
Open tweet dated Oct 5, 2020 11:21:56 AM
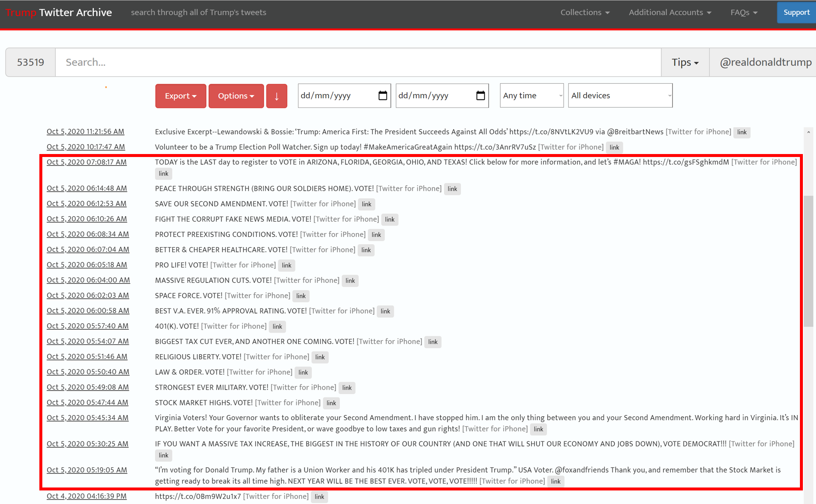click(85, 132)
